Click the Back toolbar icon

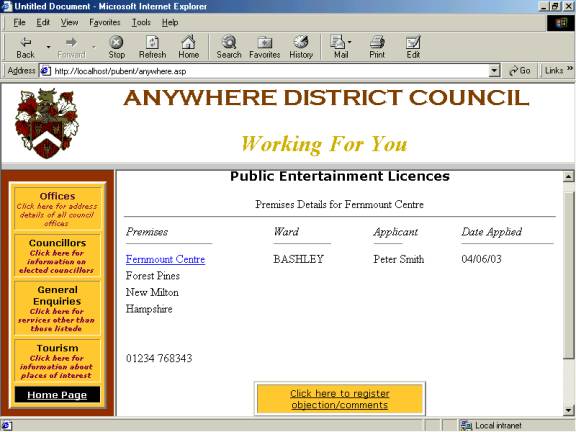(x=25, y=47)
